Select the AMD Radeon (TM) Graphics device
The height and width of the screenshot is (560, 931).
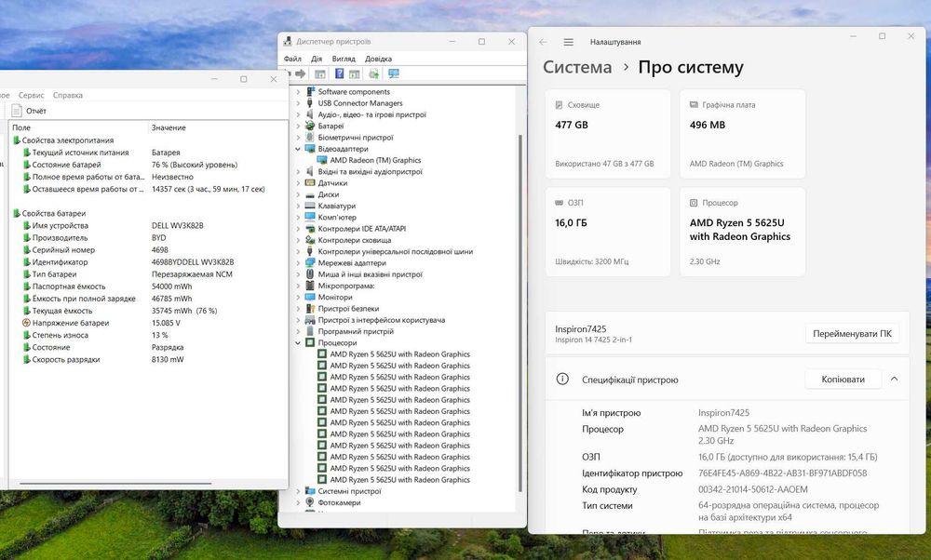(x=375, y=160)
